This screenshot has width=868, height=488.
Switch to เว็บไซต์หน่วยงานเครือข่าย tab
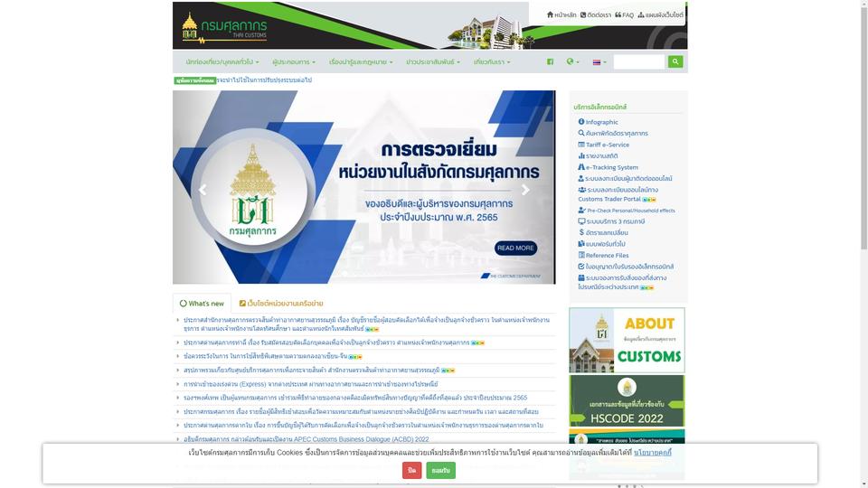[281, 304]
